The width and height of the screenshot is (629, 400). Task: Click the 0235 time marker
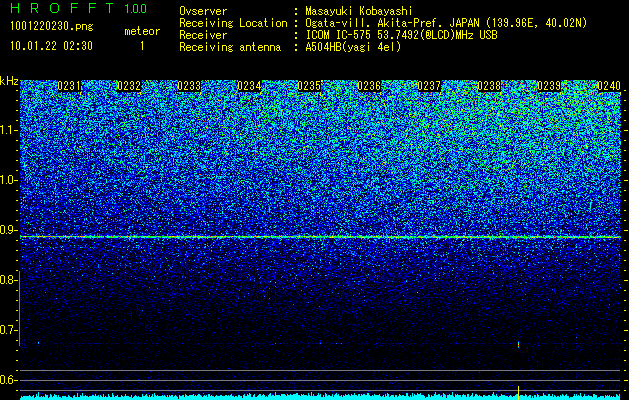click(309, 86)
